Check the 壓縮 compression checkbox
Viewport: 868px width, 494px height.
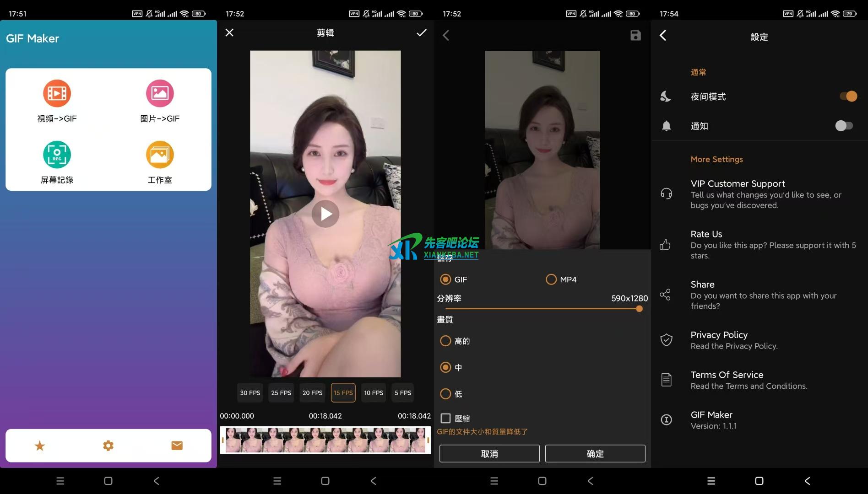tap(445, 418)
